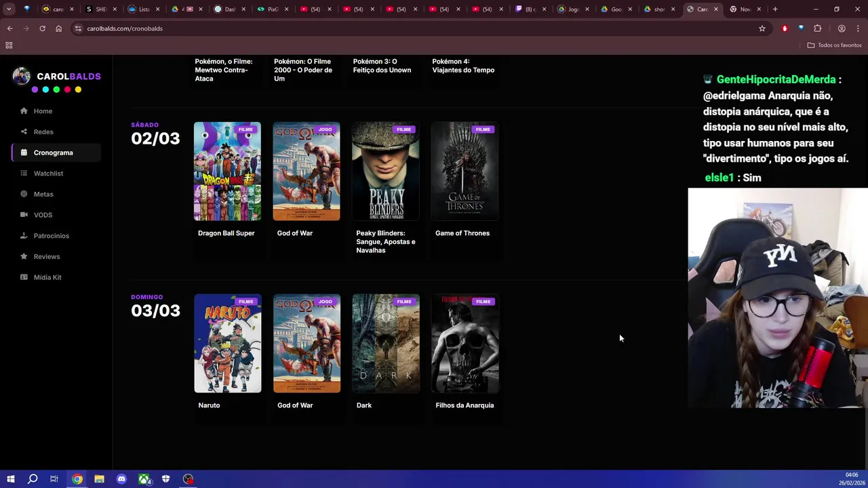Click the 02/03 date heading
868x488 pixels.
[x=155, y=138]
